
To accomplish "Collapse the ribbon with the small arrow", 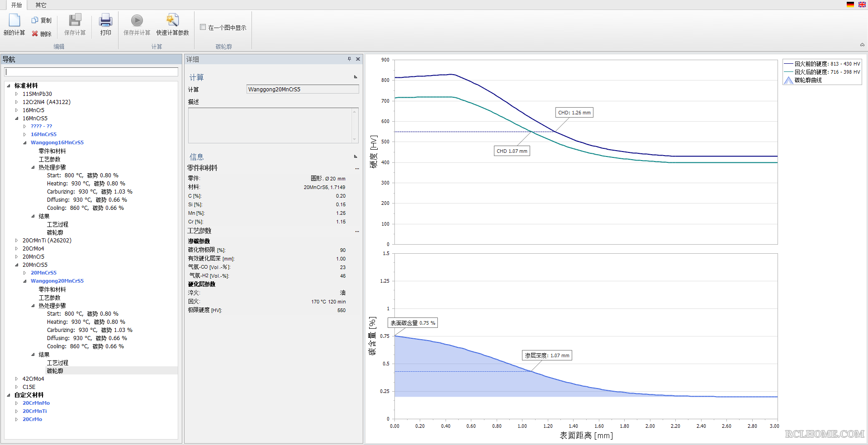I will (x=862, y=45).
